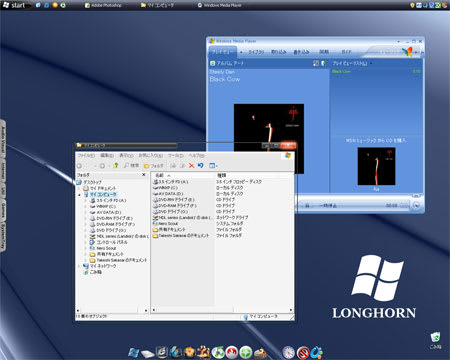Switch to Windows Media Player taskbar button

[x=220, y=5]
